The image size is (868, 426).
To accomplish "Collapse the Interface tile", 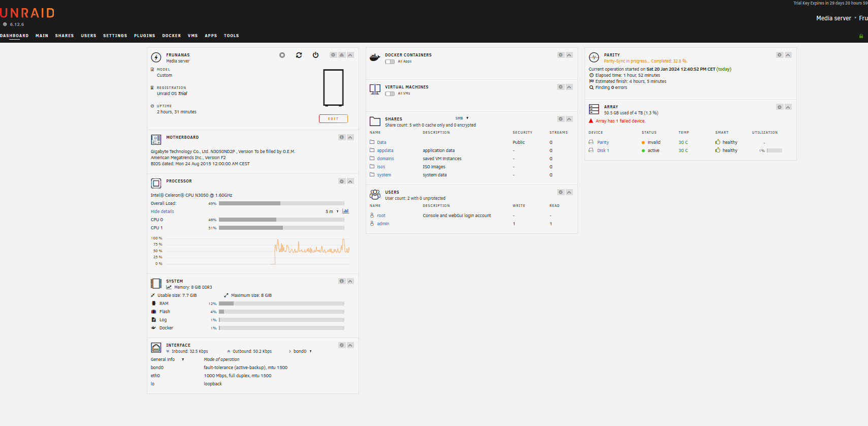I will (350, 345).
